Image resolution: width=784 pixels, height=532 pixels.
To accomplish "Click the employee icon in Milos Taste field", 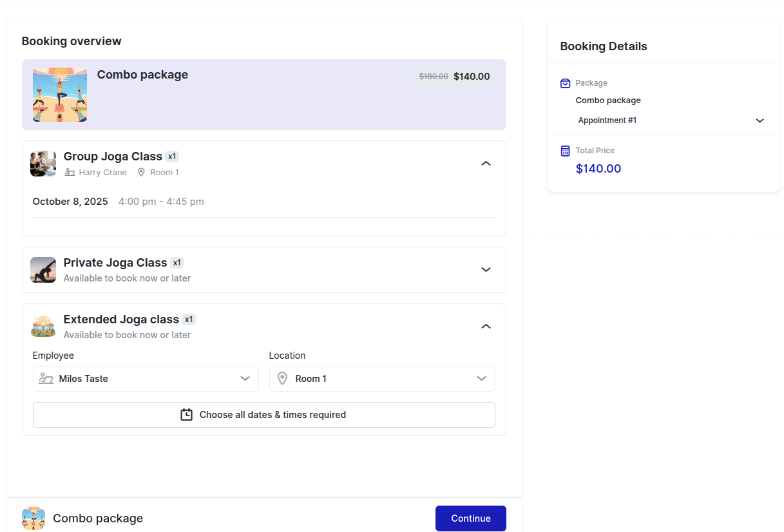I will point(46,379).
